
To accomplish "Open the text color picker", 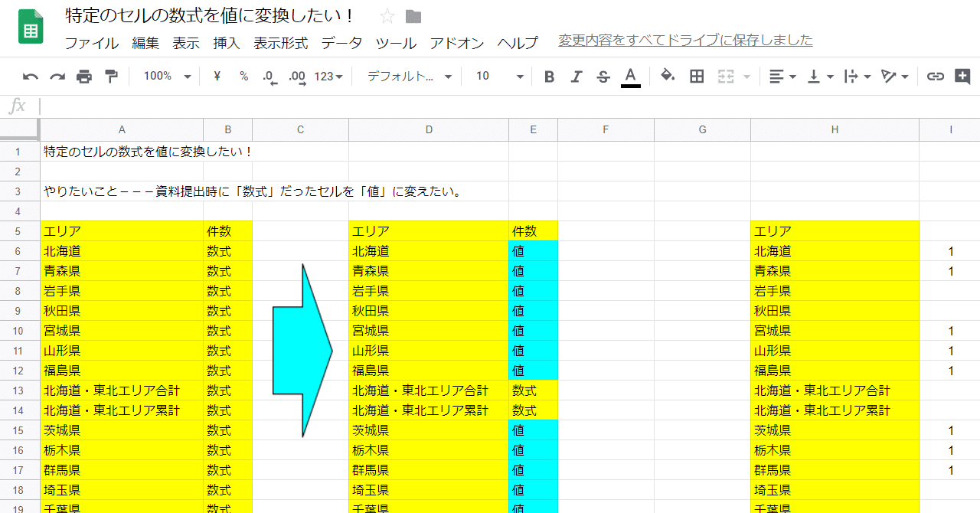I will tap(630, 76).
